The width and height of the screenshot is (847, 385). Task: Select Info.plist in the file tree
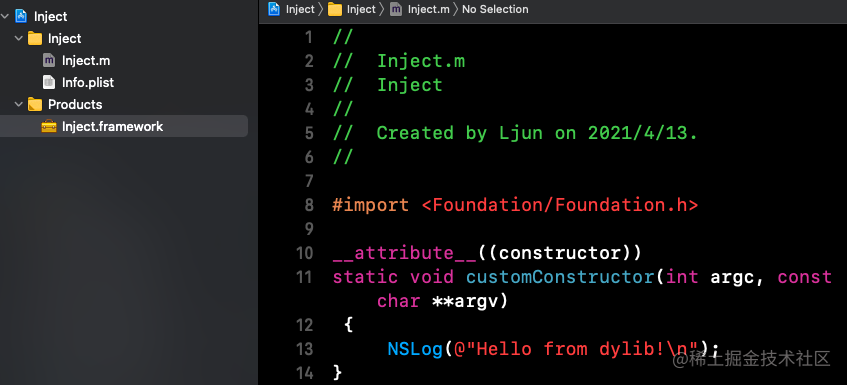pos(88,83)
